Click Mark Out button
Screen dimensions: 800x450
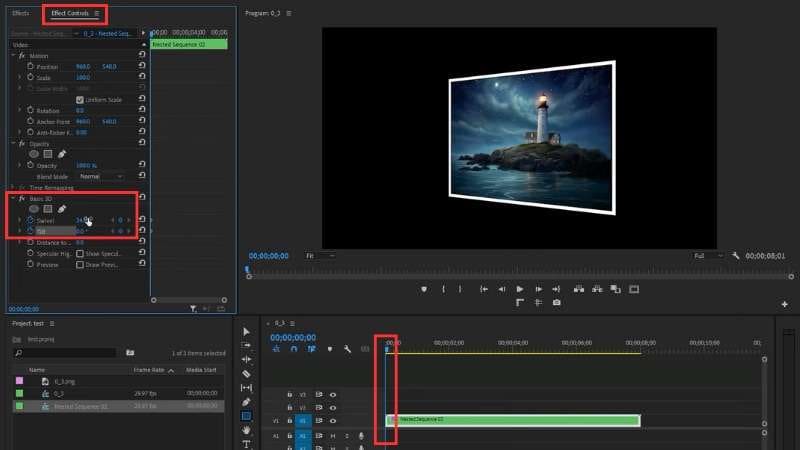(460, 289)
